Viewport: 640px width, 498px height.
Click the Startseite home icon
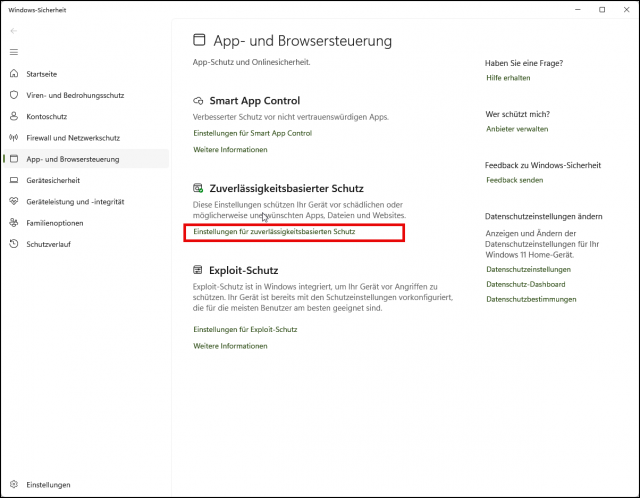(14, 74)
